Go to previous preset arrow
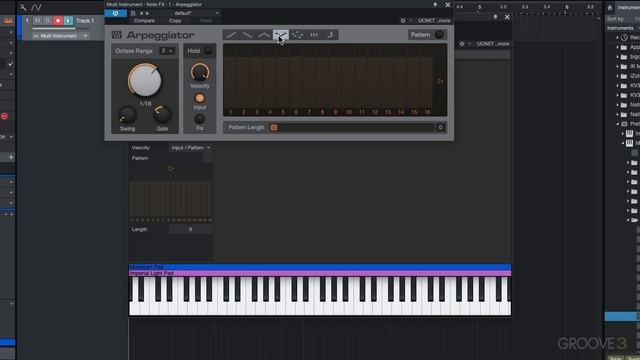Screen dimensions: 640x360 (141, 13)
